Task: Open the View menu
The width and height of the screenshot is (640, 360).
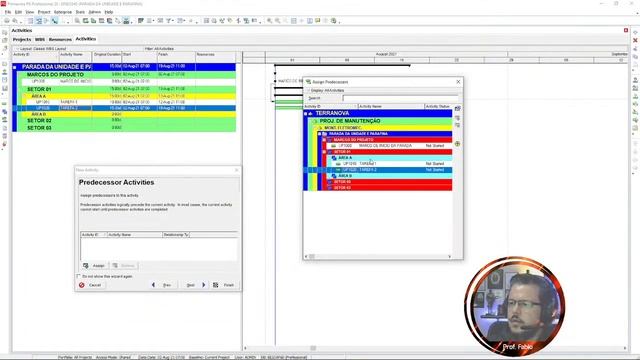Action: click(x=30, y=12)
